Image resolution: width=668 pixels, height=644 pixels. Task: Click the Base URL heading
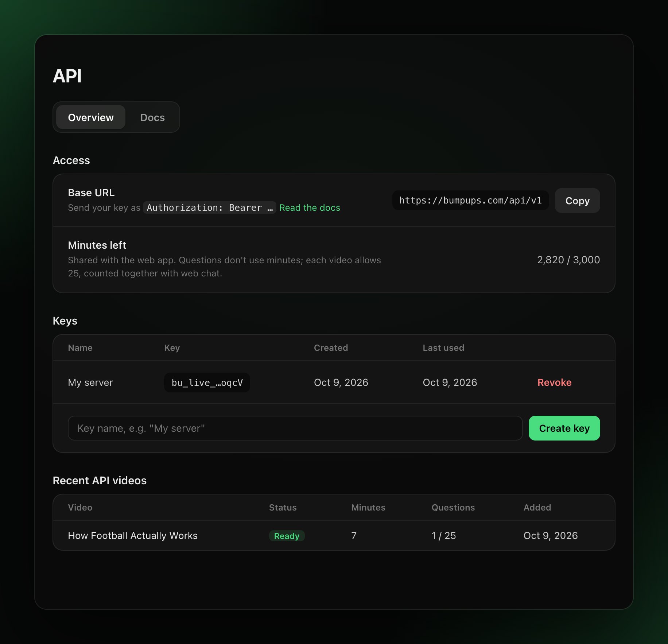point(91,193)
